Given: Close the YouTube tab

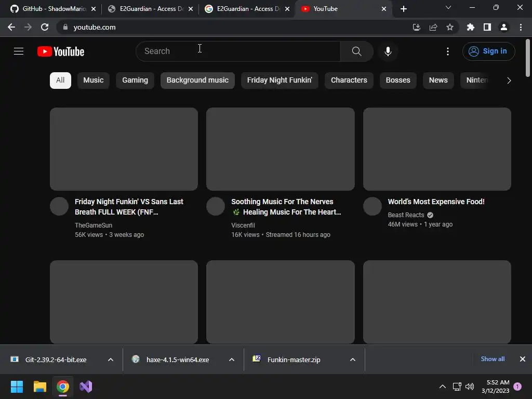Looking at the screenshot, I should click(x=384, y=9).
